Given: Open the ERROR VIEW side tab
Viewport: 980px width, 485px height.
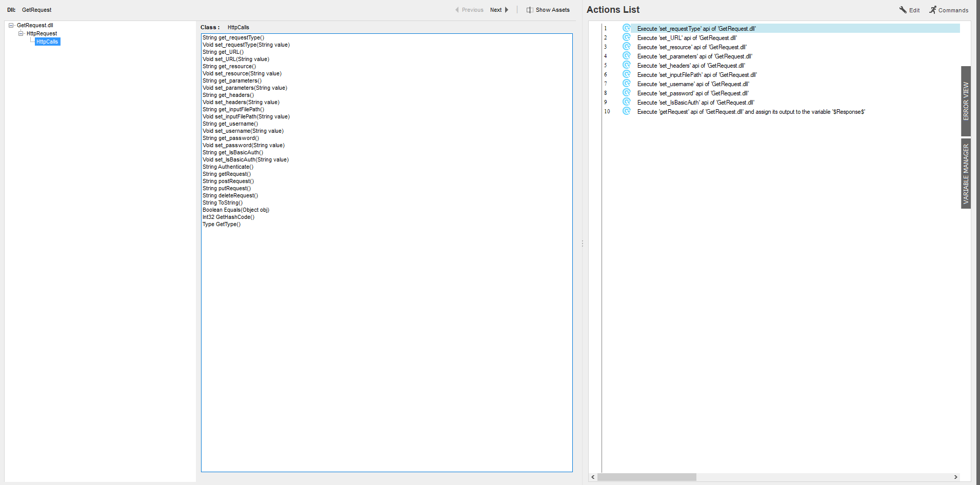Looking at the screenshot, I should 966,101.
